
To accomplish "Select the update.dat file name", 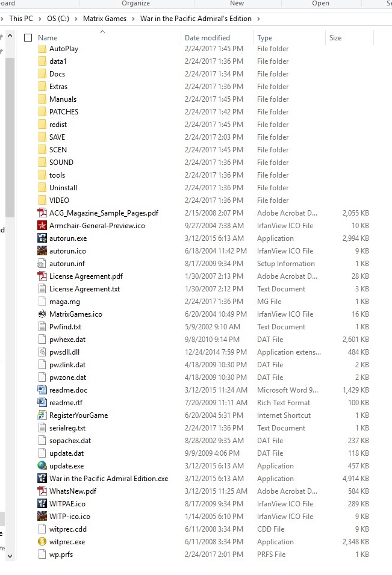I will pos(66,453).
